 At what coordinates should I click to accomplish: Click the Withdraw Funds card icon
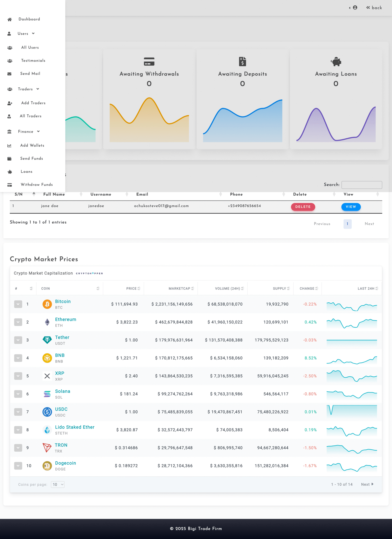point(10,185)
